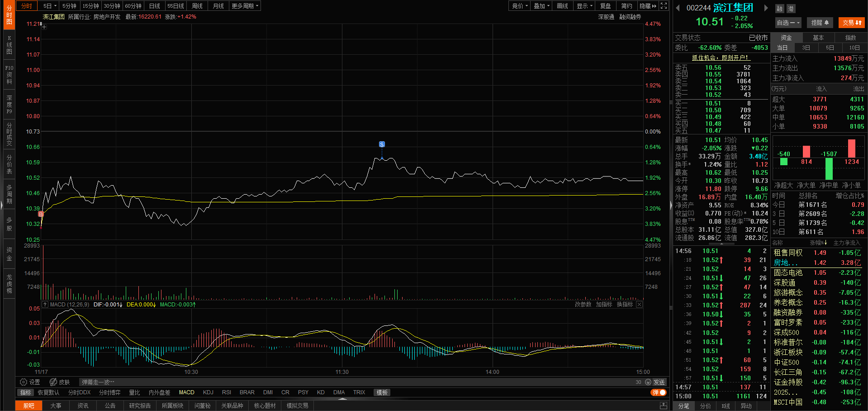Open the 分时图 sidebar view
Image resolution: width=868 pixels, height=411 pixels.
(x=9, y=15)
